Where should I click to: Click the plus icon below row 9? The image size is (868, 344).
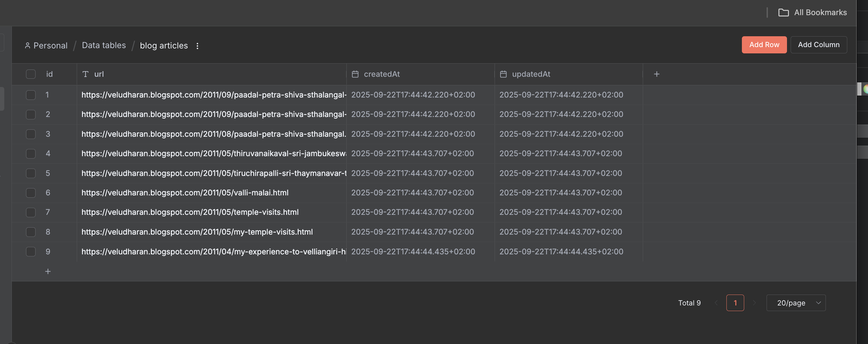click(48, 272)
